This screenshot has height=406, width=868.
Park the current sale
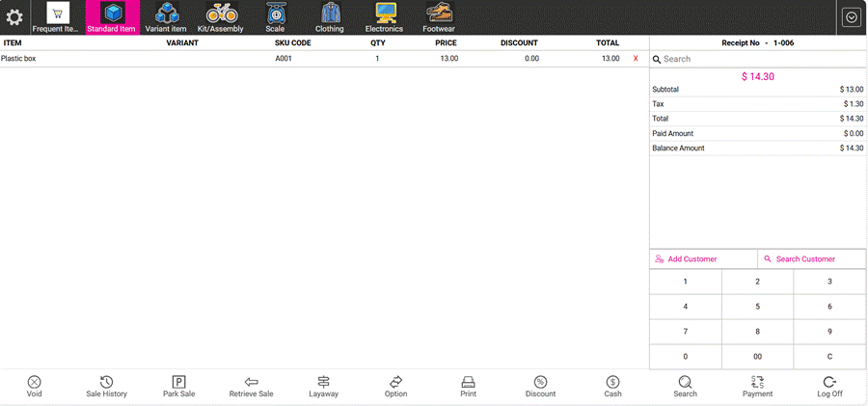[179, 387]
